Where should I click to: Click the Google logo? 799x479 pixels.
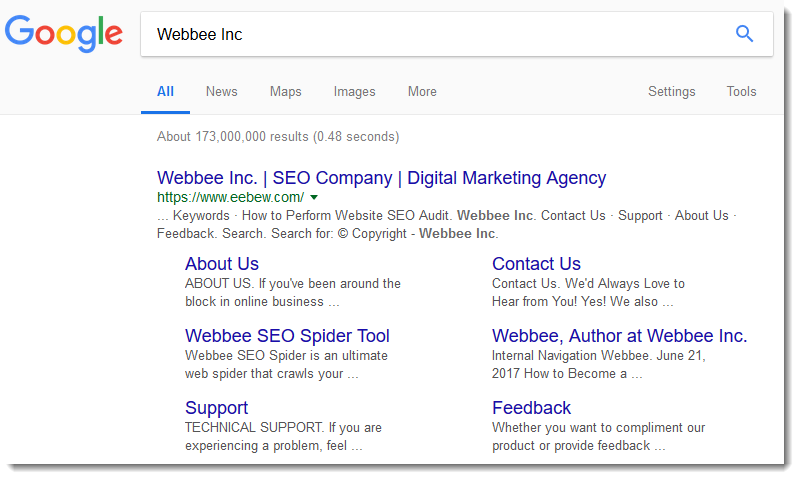pos(64,34)
